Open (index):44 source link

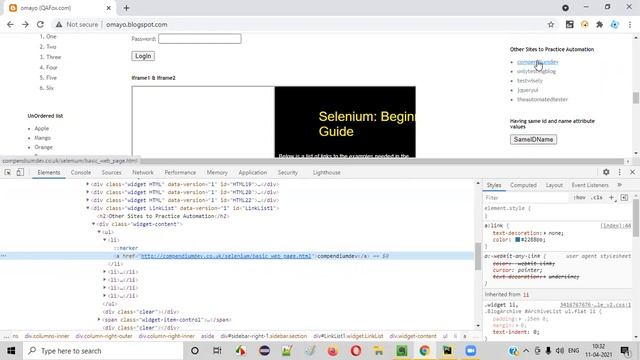[615, 225]
